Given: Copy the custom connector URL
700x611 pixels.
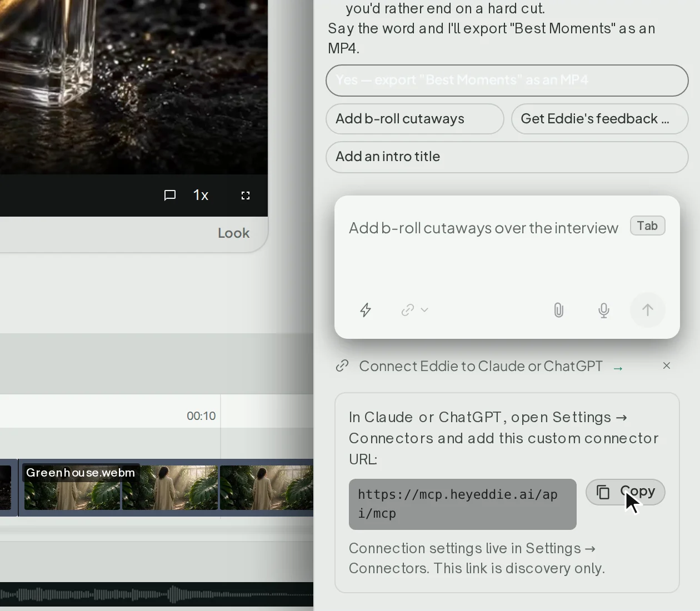Looking at the screenshot, I should click(x=626, y=492).
